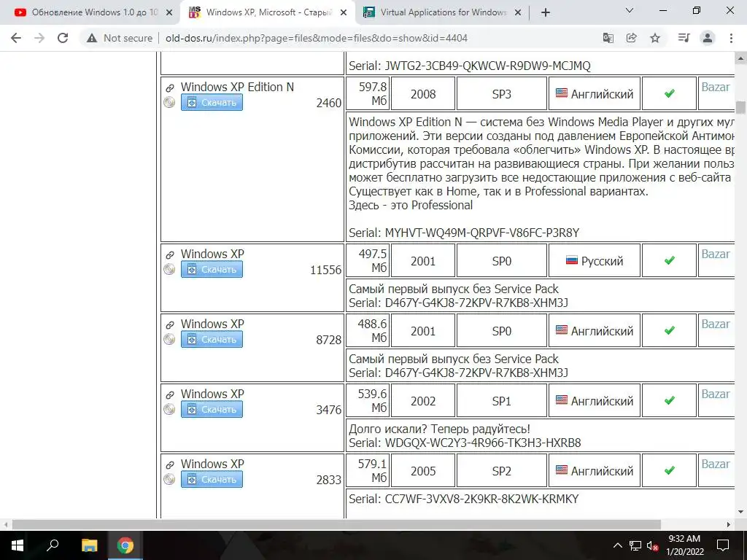Click the CD icon in the 2833 row

[169, 480]
